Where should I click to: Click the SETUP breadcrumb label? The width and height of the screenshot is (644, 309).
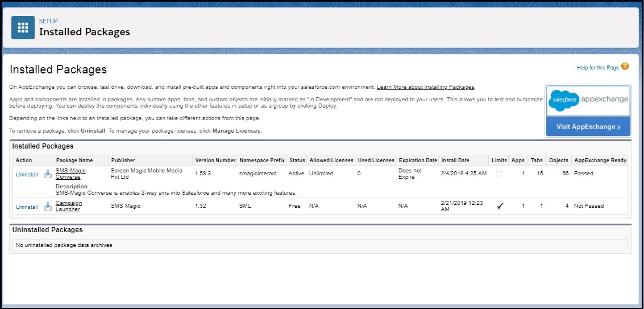pos(48,22)
